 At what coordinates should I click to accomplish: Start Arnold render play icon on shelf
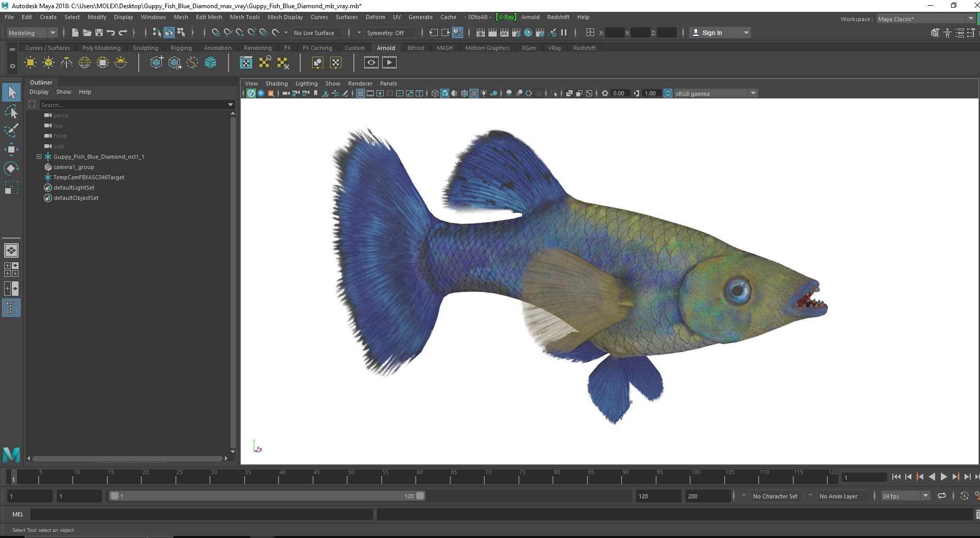pos(389,63)
